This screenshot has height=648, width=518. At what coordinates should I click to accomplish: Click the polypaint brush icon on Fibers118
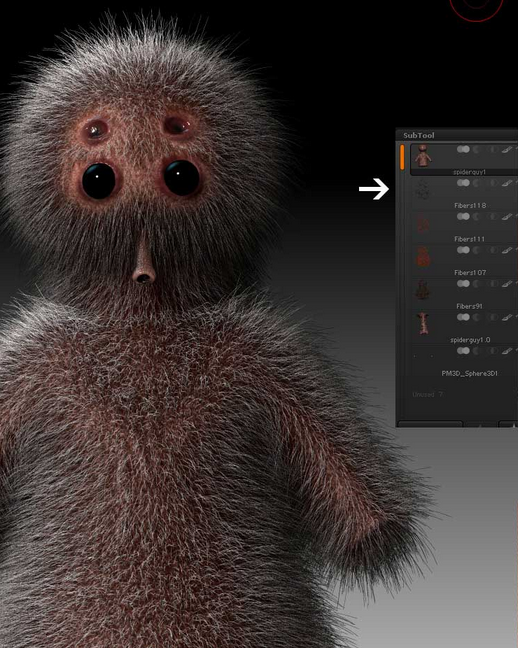pyautogui.click(x=507, y=183)
